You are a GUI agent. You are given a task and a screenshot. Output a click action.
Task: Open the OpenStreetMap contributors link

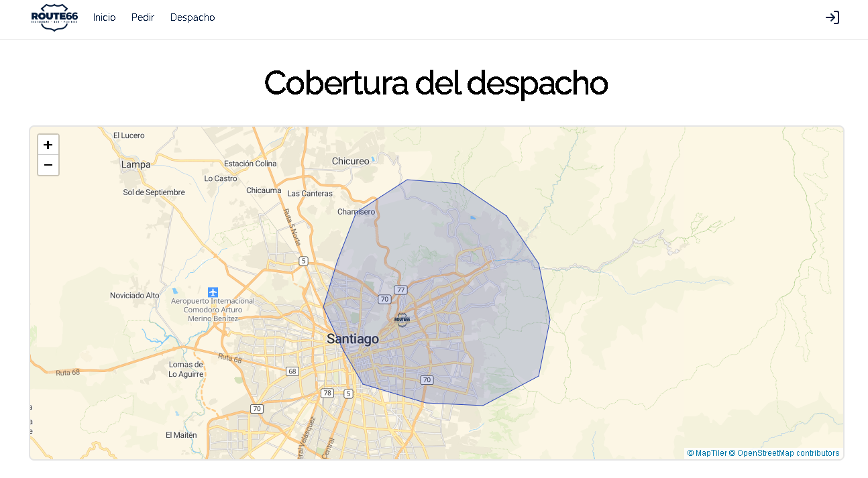(x=784, y=453)
